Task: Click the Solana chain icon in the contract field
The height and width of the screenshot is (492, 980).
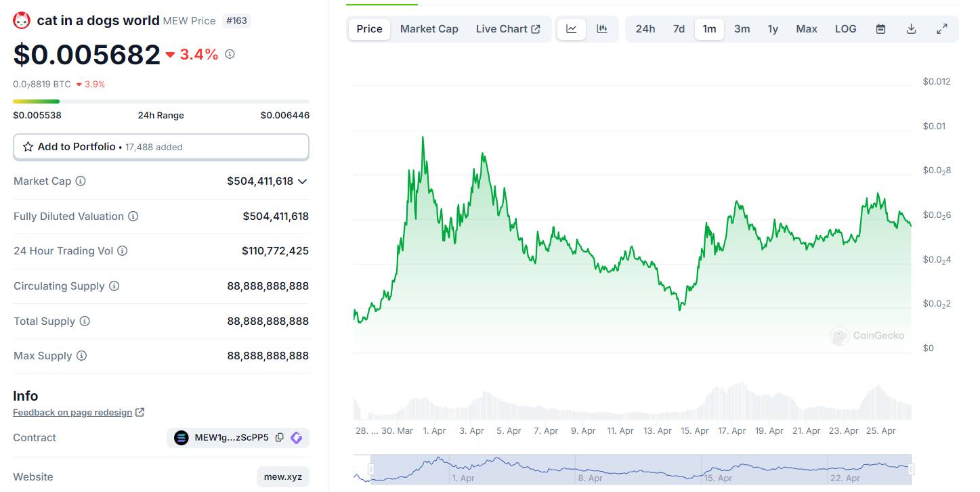Action: [181, 438]
